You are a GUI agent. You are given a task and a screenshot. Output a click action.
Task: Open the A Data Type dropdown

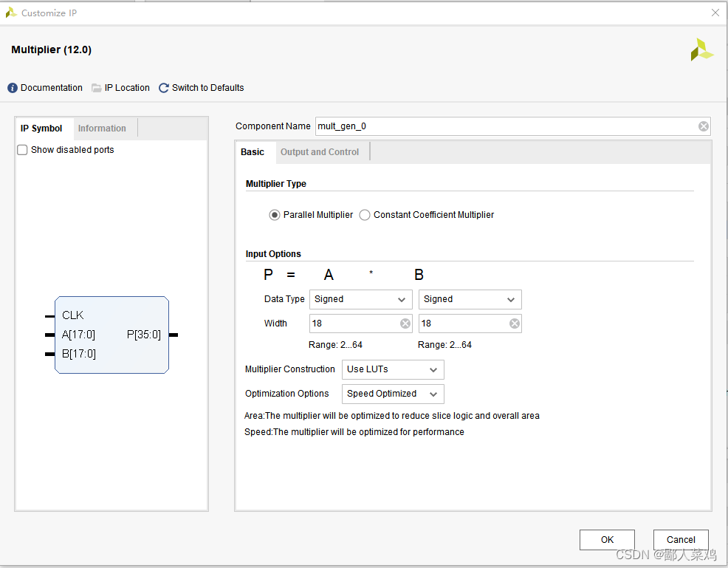[x=361, y=299]
